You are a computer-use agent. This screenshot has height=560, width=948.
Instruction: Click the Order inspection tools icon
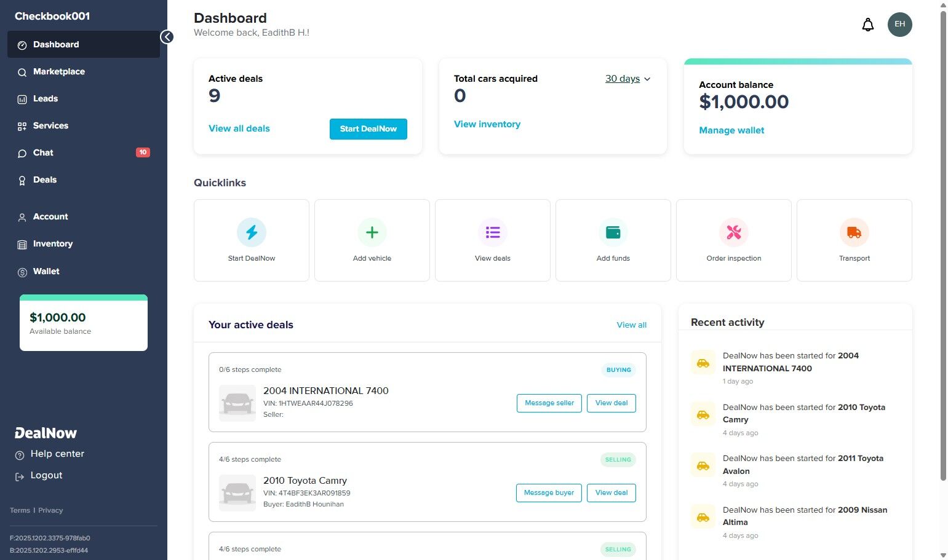coord(733,232)
